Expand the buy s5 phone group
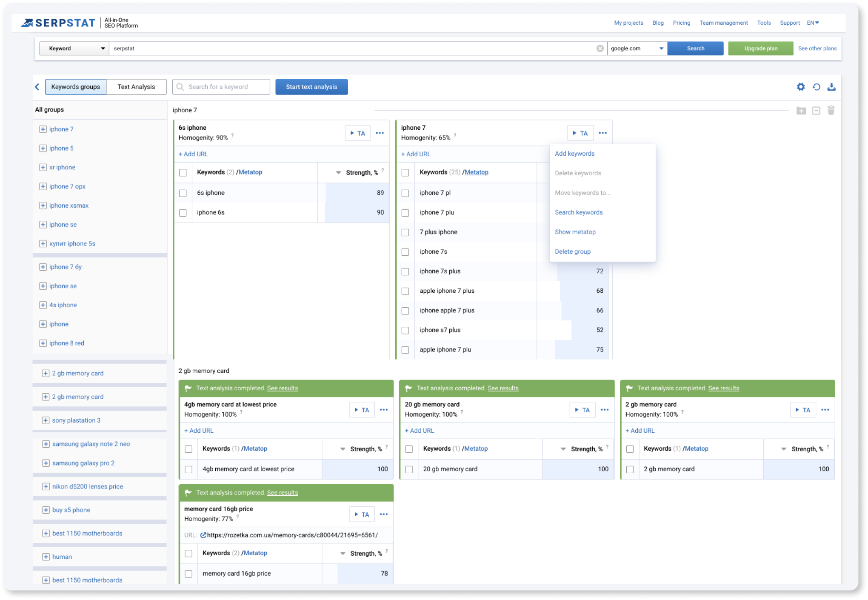This screenshot has height=600, width=868. [46, 510]
